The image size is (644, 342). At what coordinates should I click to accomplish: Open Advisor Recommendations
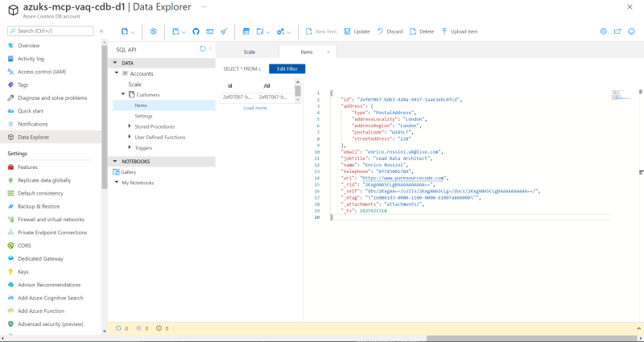(x=49, y=285)
